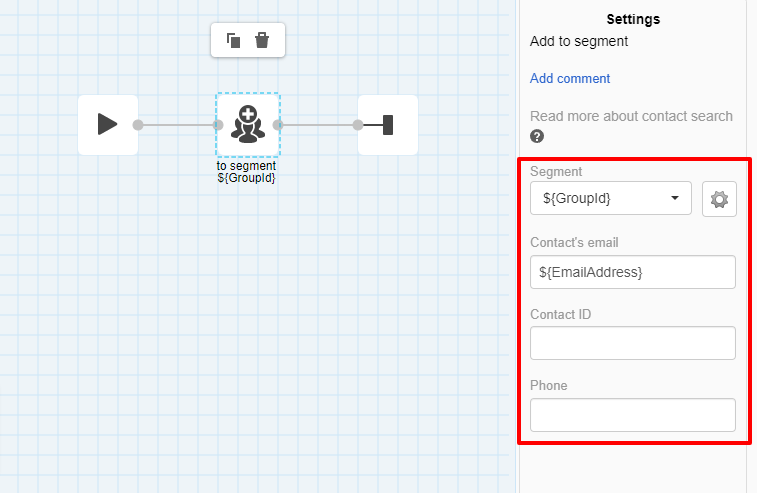Delete the block with the trash icon
This screenshot has width=757, height=493.
tap(262, 40)
